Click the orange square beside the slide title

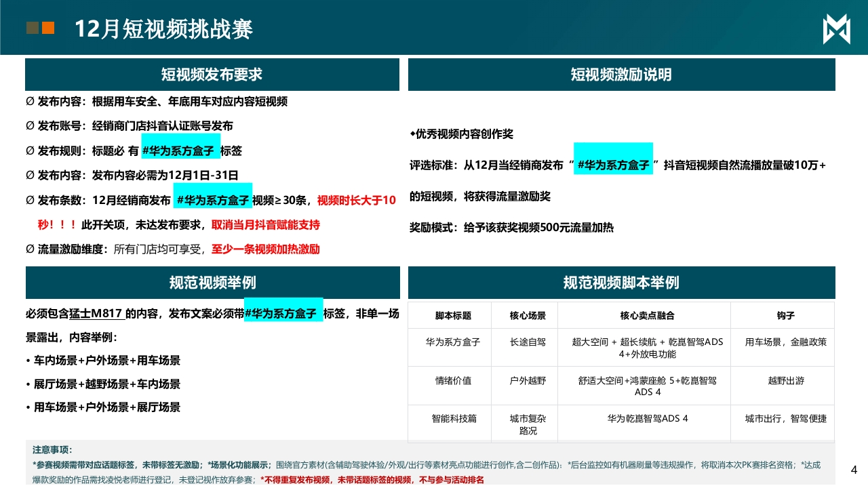click(48, 28)
